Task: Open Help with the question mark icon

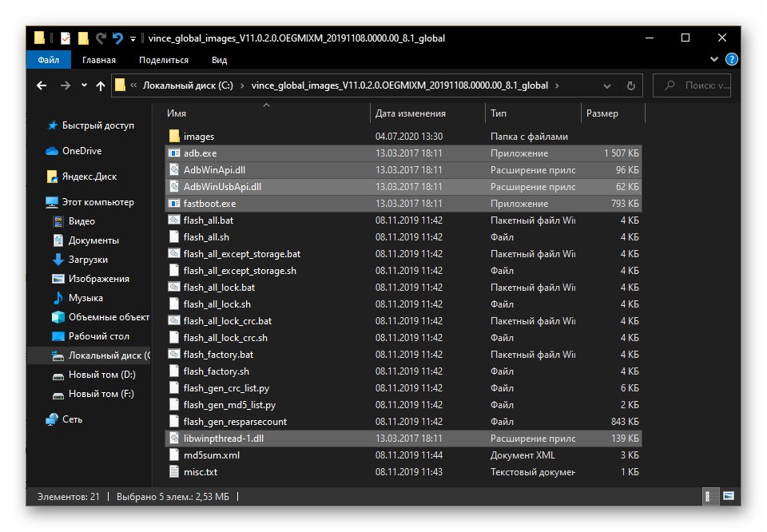Action: (731, 59)
